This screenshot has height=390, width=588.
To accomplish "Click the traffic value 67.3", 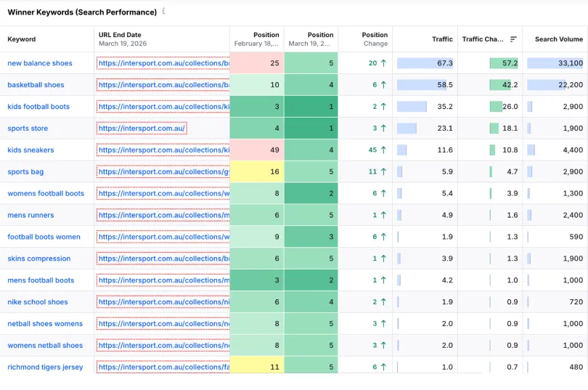I will (x=445, y=63).
